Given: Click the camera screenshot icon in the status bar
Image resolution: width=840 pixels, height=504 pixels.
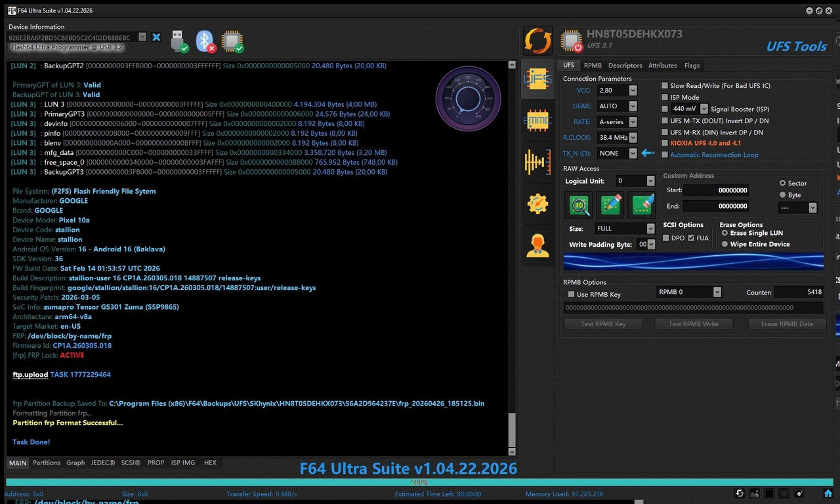Looking at the screenshot, I should [799, 493].
